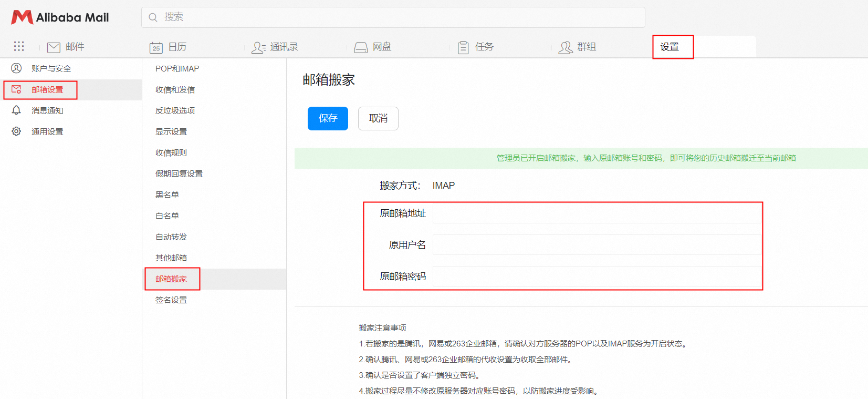Click the search magnifier icon
The height and width of the screenshot is (399, 868).
click(153, 17)
